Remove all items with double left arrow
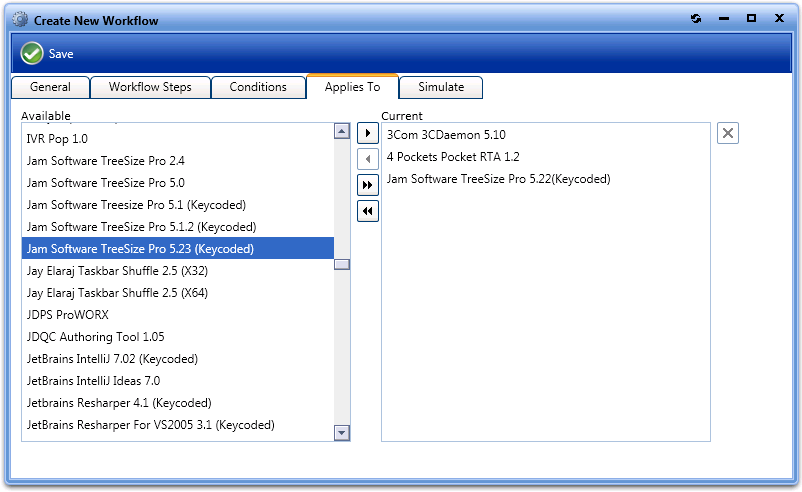This screenshot has width=802, height=492. (368, 211)
